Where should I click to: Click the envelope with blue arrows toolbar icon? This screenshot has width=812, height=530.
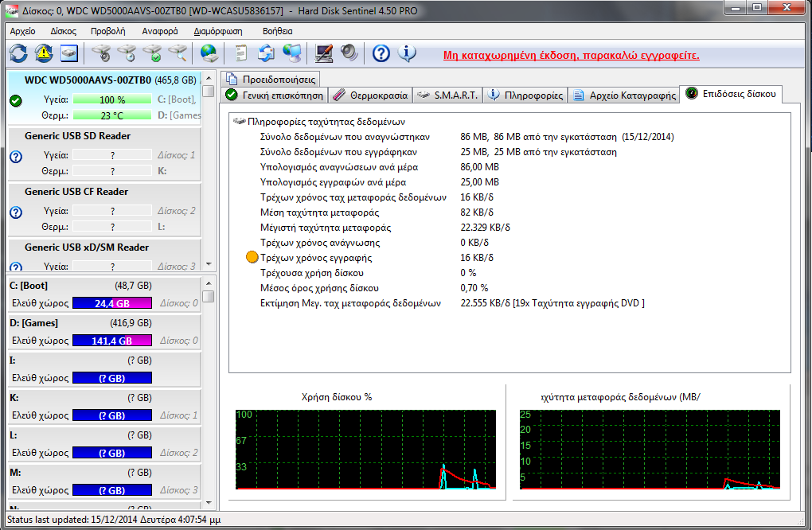266,53
